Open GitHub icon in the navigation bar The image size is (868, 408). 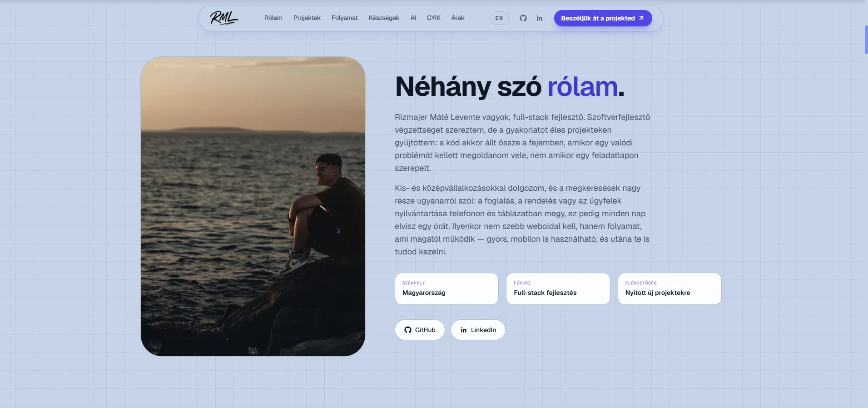[523, 18]
